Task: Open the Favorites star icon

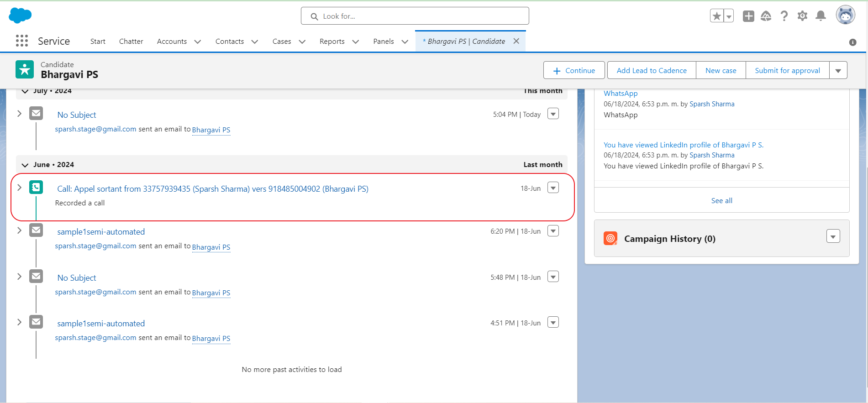Action: point(717,16)
